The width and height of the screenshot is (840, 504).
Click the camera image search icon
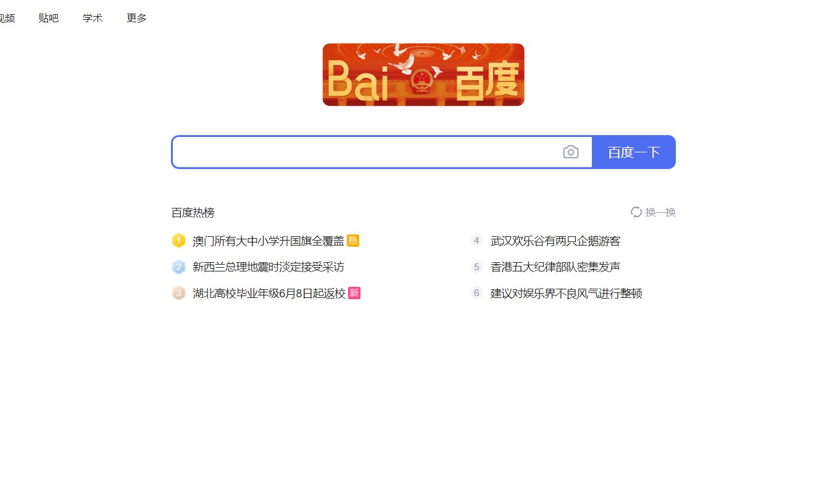tap(571, 152)
